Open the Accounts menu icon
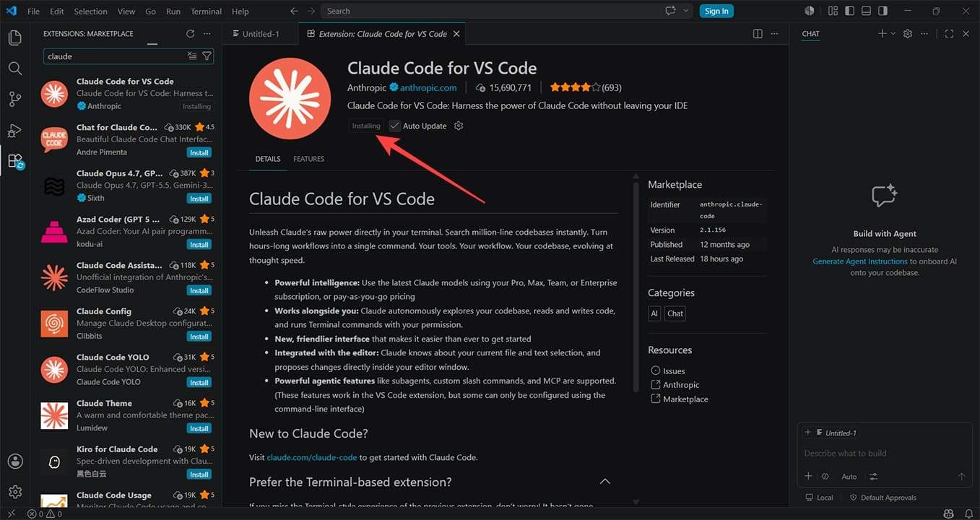Viewport: 980px width, 520px height. pyautogui.click(x=15, y=461)
